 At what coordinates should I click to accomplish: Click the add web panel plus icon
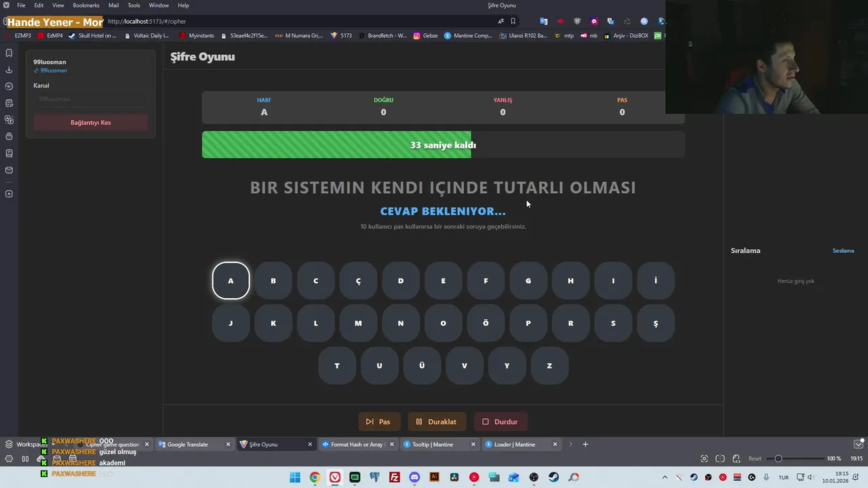(x=9, y=194)
